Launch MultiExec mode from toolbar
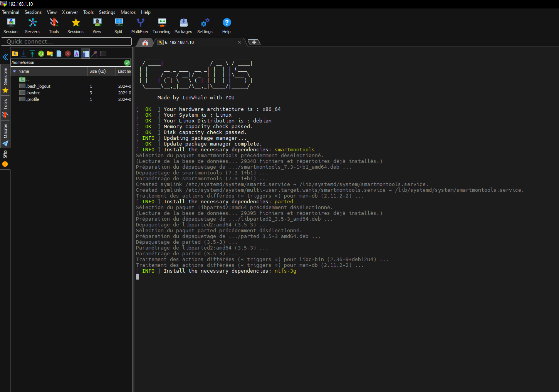Viewport: 559px width, 392px height. (x=140, y=26)
